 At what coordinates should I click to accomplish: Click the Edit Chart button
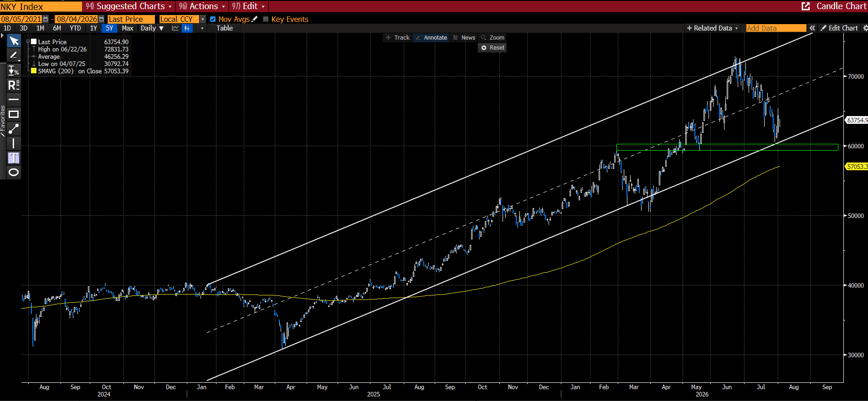[839, 28]
